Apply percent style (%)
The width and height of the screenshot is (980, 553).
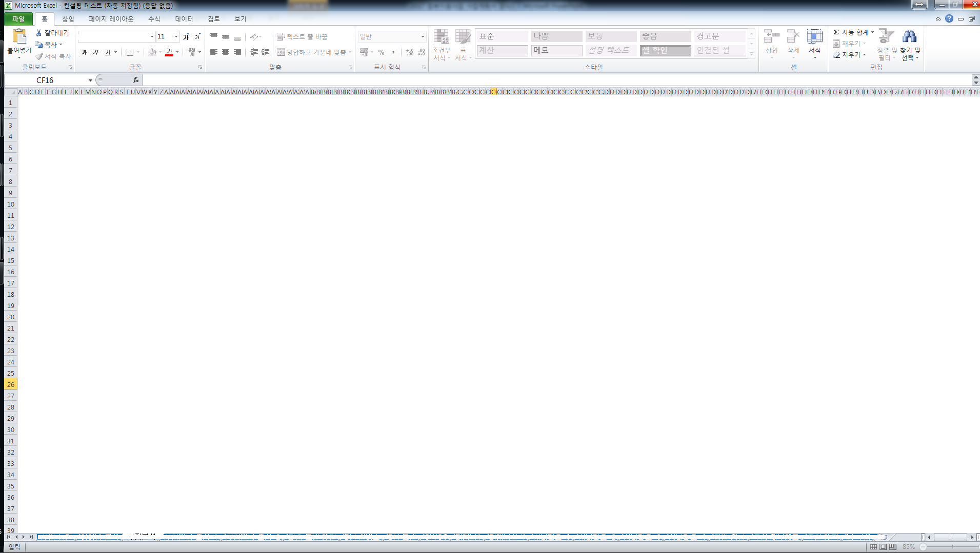click(381, 52)
